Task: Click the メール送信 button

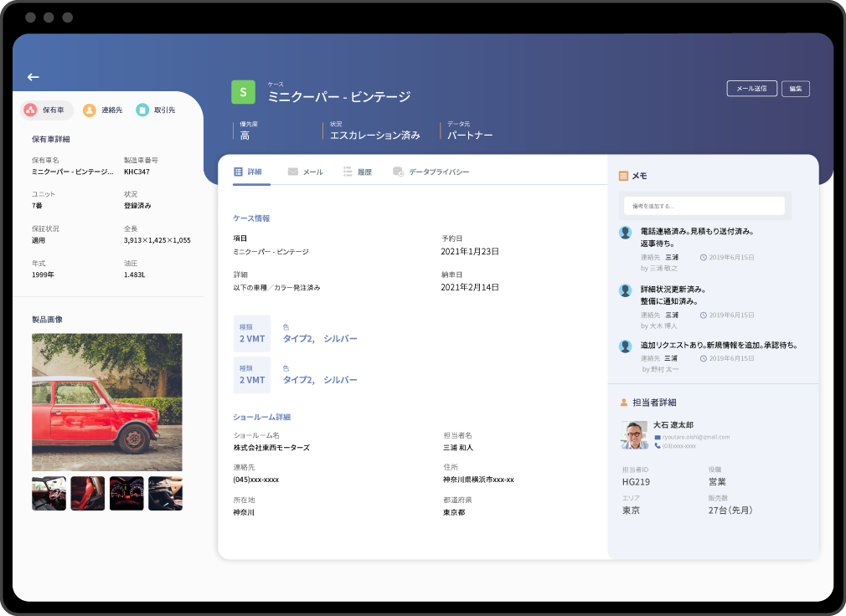Action: tap(751, 89)
